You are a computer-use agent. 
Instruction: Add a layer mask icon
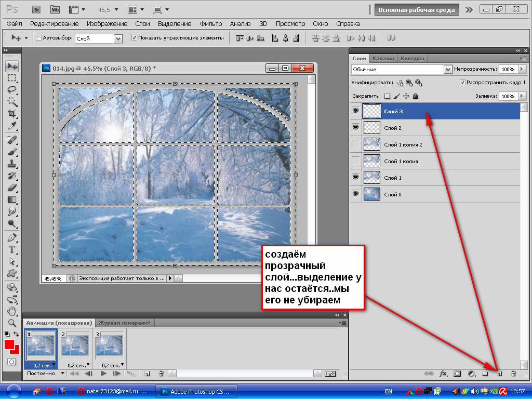pyautogui.click(x=457, y=374)
